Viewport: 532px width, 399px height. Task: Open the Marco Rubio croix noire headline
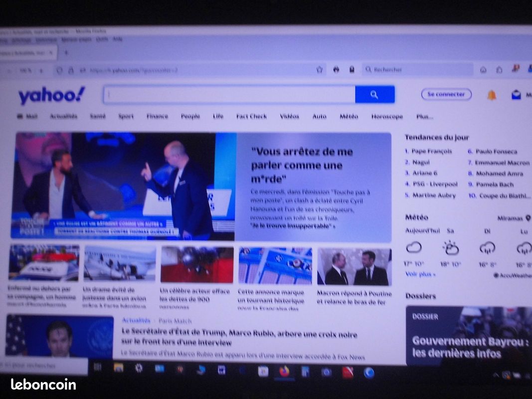point(239,338)
